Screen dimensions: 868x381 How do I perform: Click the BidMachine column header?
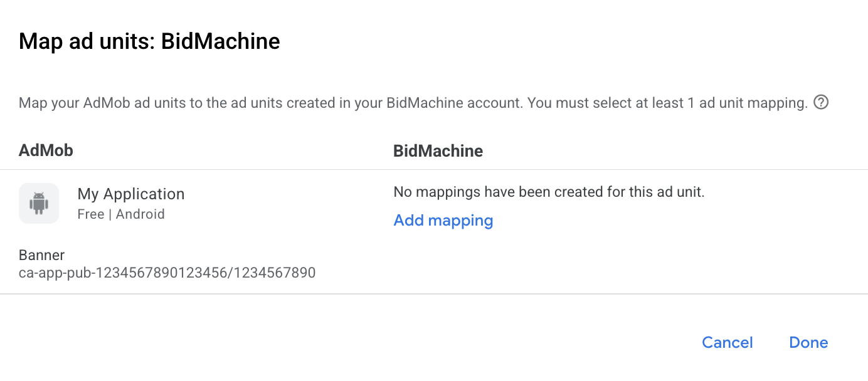[438, 150]
